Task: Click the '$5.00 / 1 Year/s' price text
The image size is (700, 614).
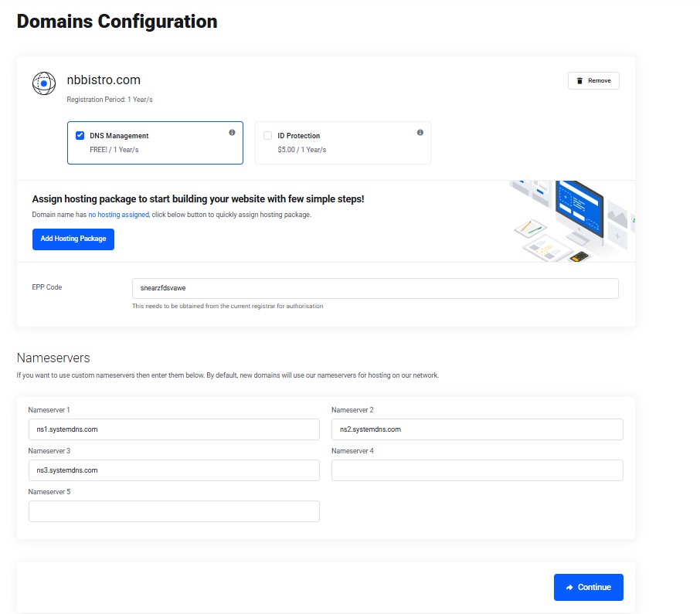Action: click(x=302, y=150)
